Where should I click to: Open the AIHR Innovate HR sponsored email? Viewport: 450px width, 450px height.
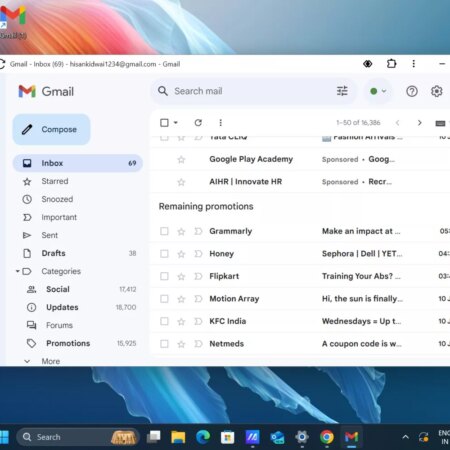pos(300,182)
